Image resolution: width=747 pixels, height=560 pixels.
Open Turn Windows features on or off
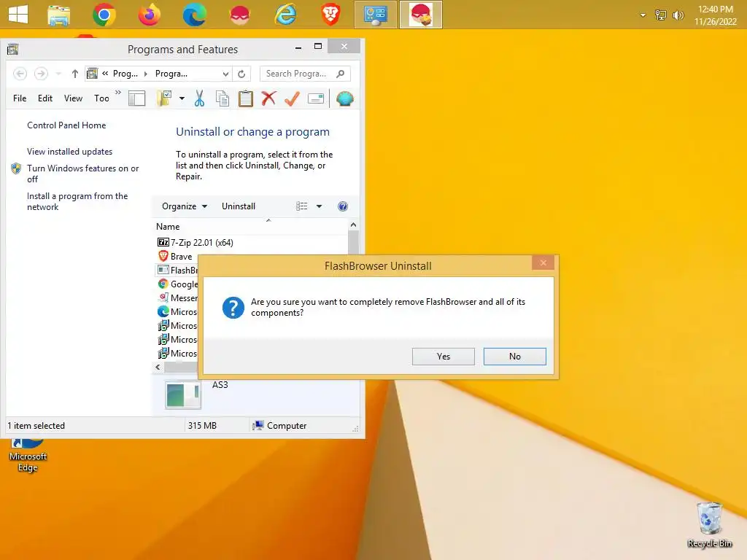coord(83,174)
